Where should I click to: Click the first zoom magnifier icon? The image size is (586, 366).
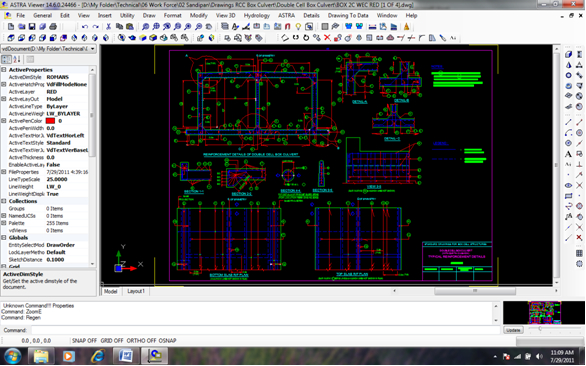[145, 27]
